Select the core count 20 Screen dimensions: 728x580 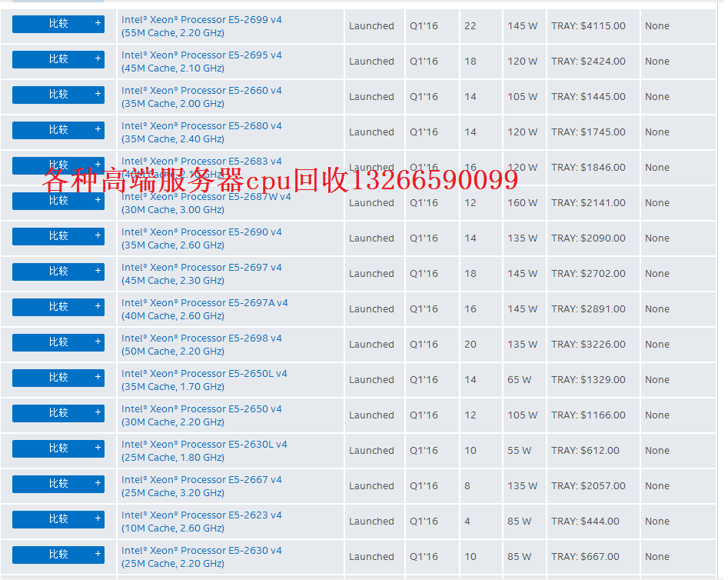click(x=470, y=345)
